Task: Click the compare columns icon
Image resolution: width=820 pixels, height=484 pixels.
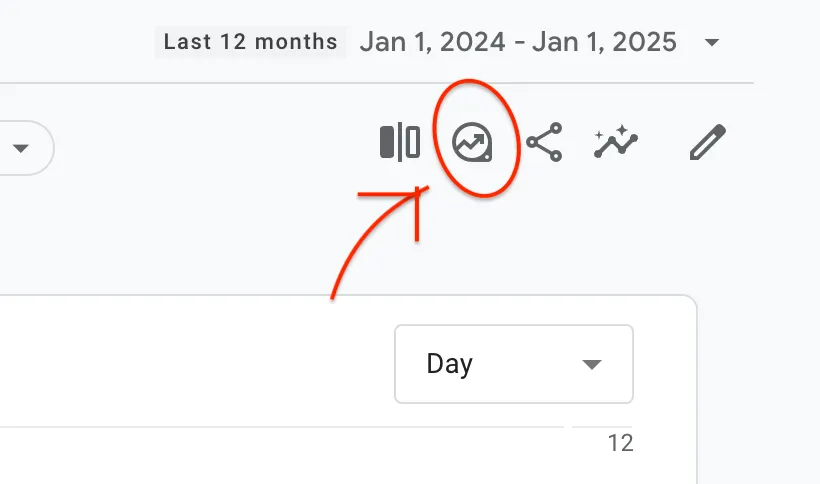Action: pos(400,142)
